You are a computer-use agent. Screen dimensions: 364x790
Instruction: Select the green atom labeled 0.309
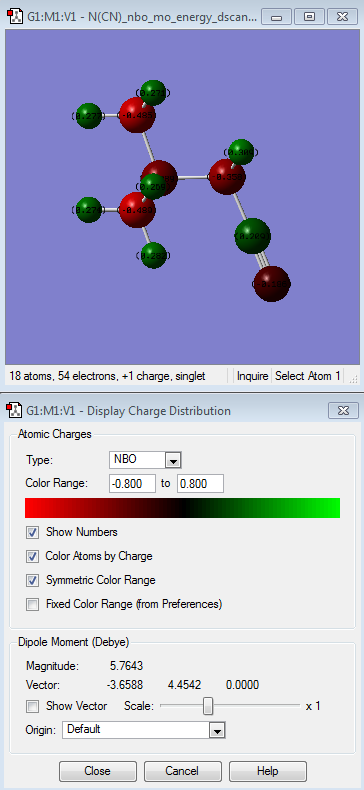point(241,152)
